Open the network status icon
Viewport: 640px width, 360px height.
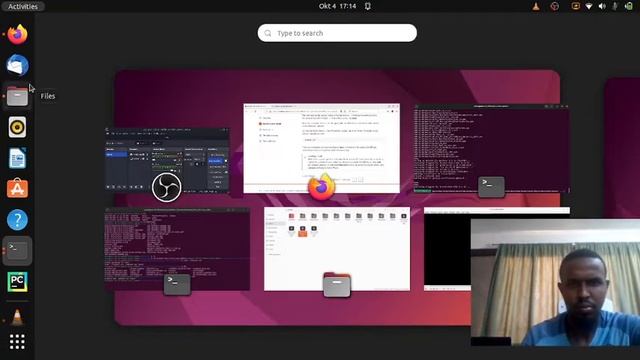(589, 6)
